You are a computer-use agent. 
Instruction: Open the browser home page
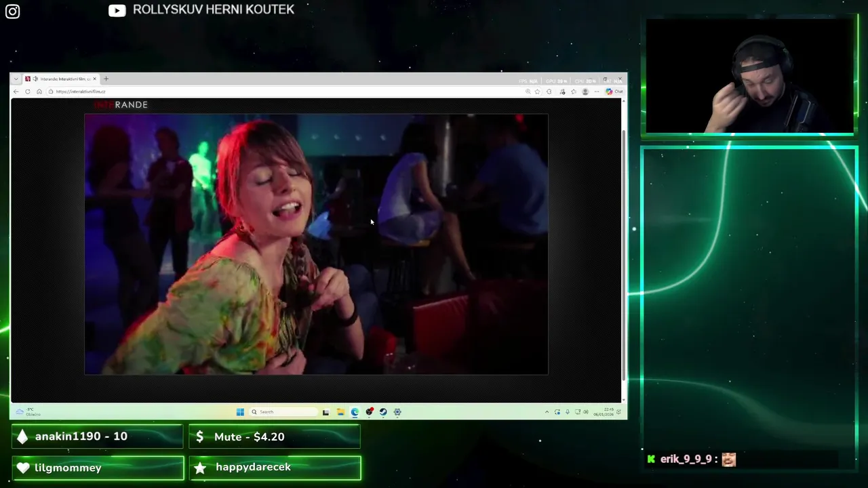(39, 91)
